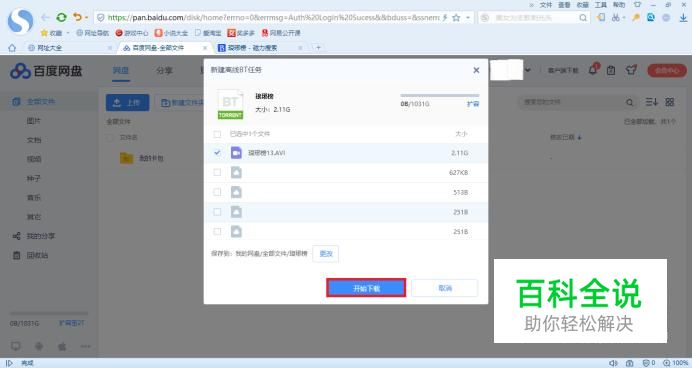Viewport: 692px width, 368px height.
Task: Close the new offline BT task dialog
Action: pos(476,70)
